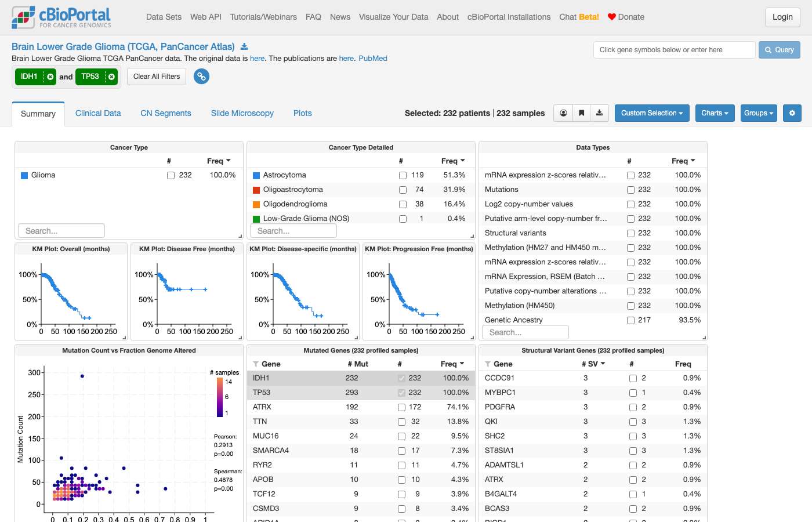
Task: Download study data via icon beside title
Action: pos(244,46)
